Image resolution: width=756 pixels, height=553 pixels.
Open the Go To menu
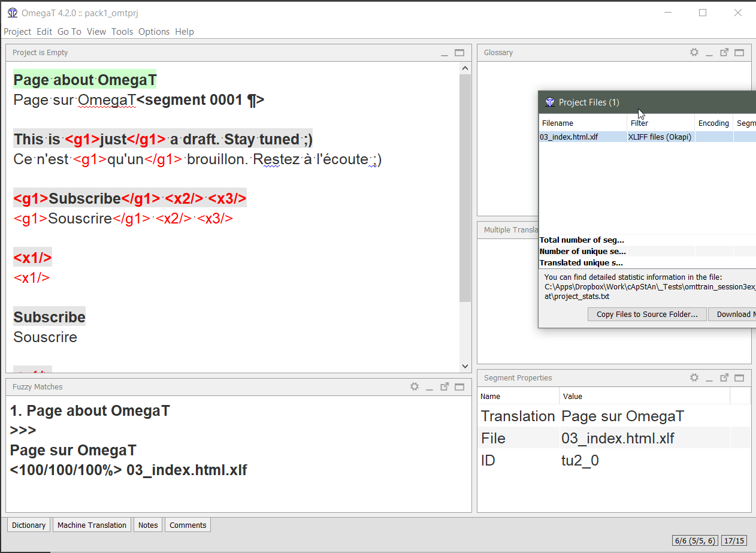(x=69, y=32)
